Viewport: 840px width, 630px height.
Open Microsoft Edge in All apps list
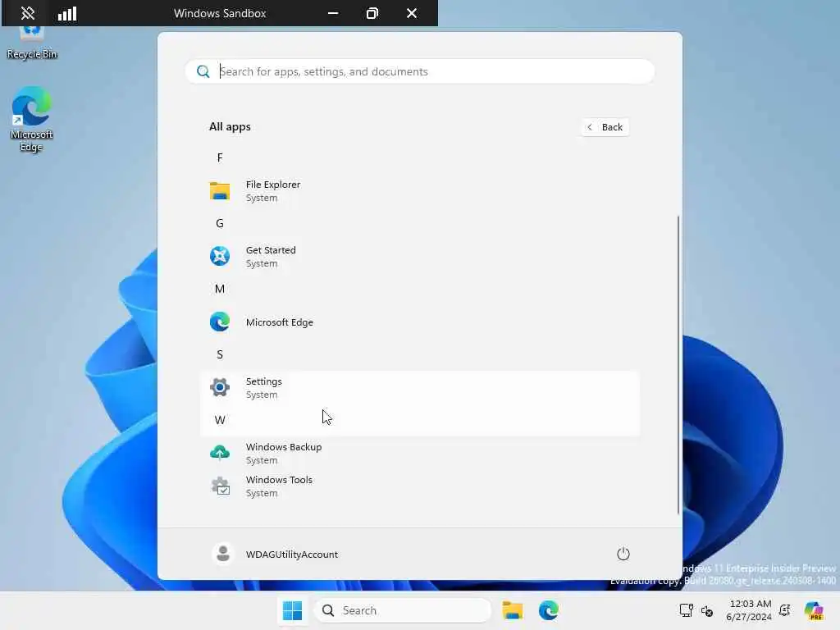pyautogui.click(x=419, y=322)
